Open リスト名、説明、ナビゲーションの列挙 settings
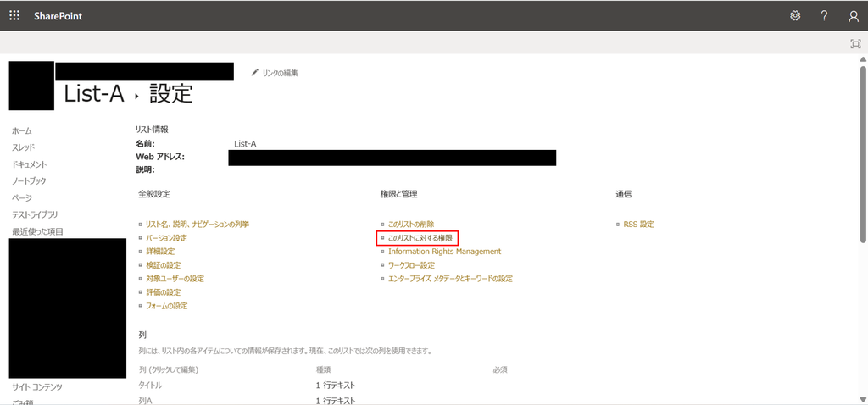 (197, 224)
